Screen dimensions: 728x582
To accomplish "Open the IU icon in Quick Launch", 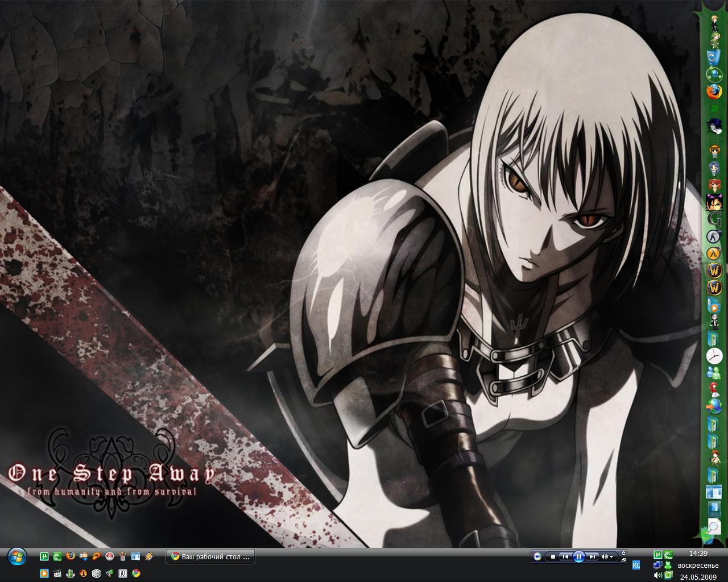I will [123, 573].
